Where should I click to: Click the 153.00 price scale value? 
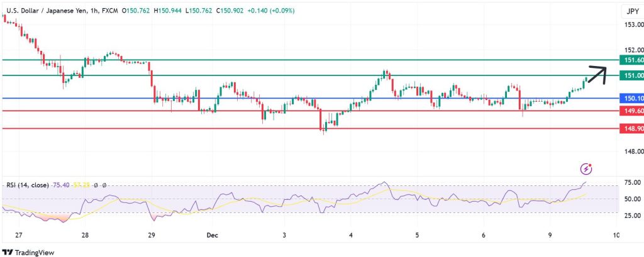click(631, 25)
